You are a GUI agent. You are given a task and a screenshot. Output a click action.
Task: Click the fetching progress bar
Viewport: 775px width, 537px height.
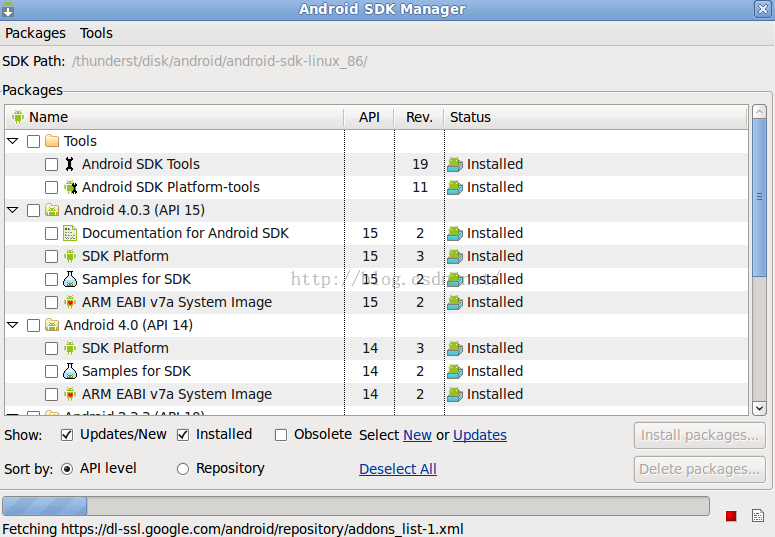click(356, 506)
